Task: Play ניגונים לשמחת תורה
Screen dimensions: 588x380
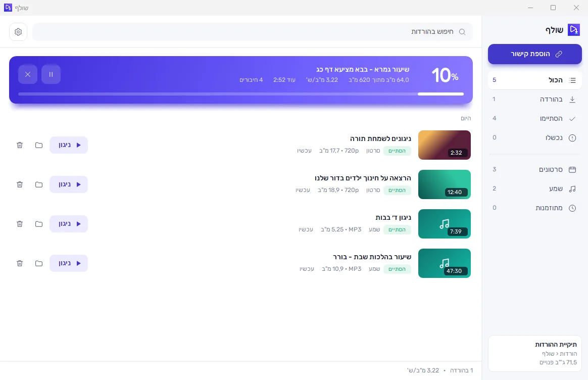Action: 69,145
